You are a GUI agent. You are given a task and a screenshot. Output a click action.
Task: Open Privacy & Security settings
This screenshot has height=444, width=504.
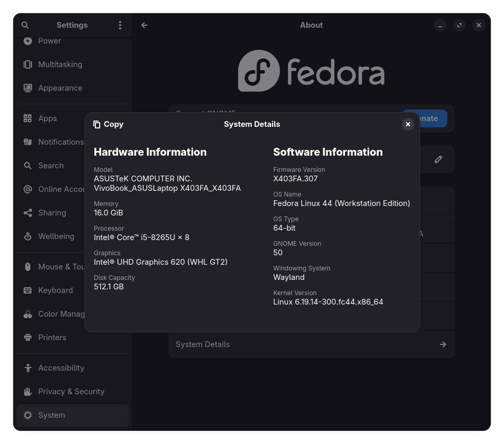pos(71,392)
